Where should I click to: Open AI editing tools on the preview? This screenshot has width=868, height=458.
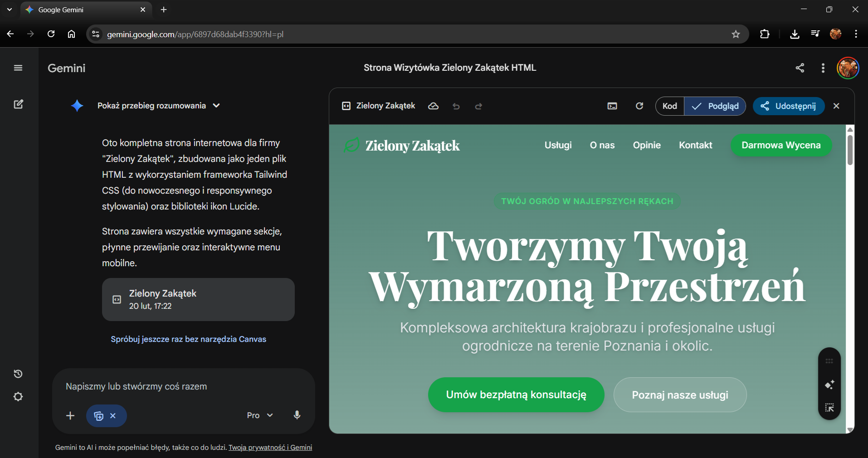(x=829, y=385)
